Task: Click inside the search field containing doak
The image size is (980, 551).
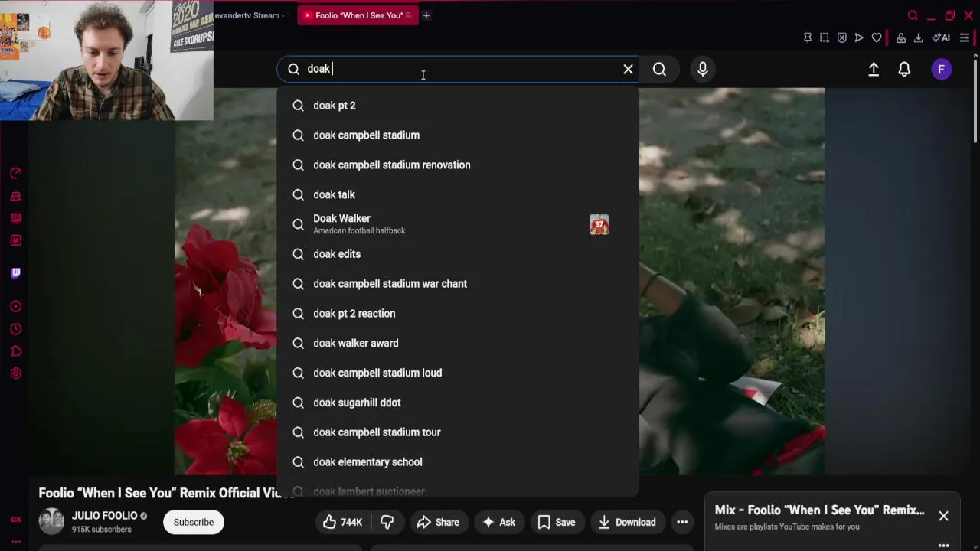Action: (x=458, y=69)
